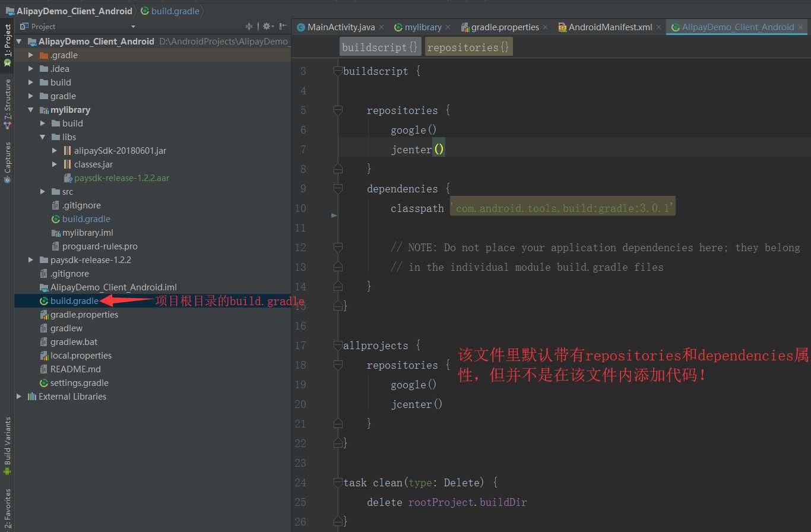Select the mylibrary module folder icon
Image resolution: width=811 pixels, height=532 pixels.
click(x=43, y=110)
